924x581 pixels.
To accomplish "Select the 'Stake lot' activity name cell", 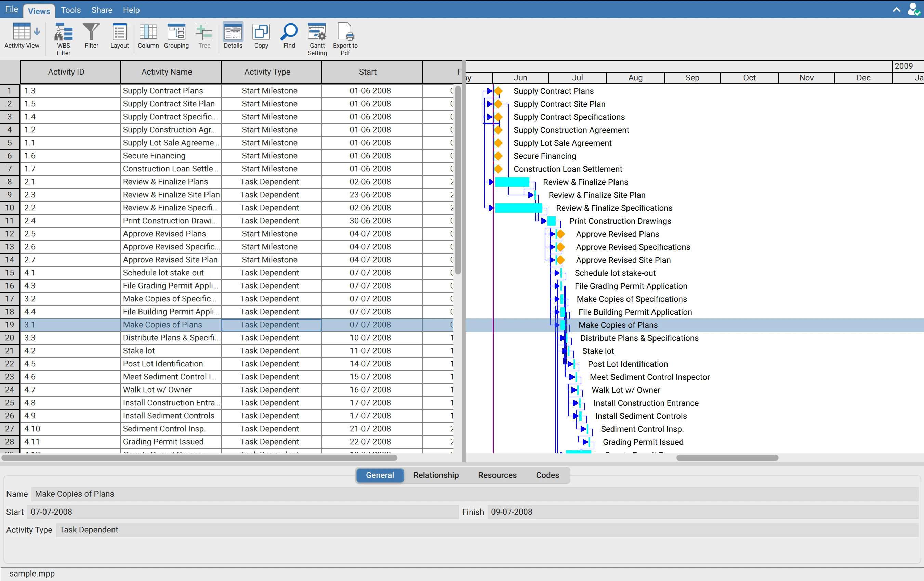I will point(171,351).
